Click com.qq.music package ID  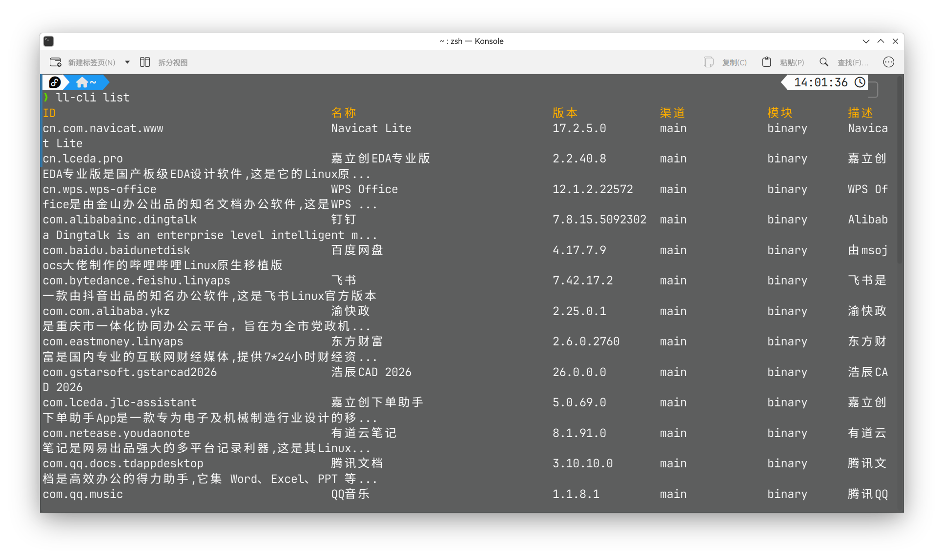(x=83, y=494)
